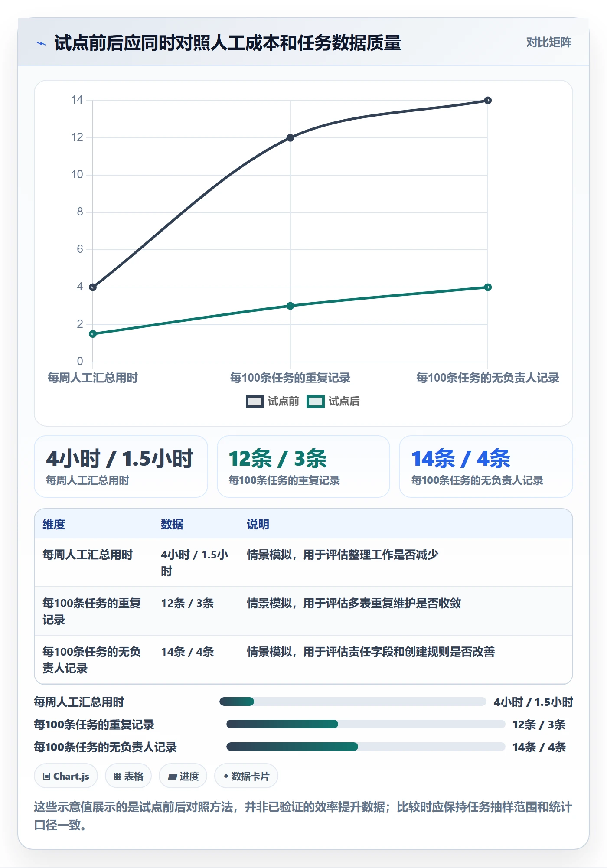Click the 每100条任务的重复记录 progress bar
Image resolution: width=607 pixels, height=868 pixels.
(x=366, y=724)
